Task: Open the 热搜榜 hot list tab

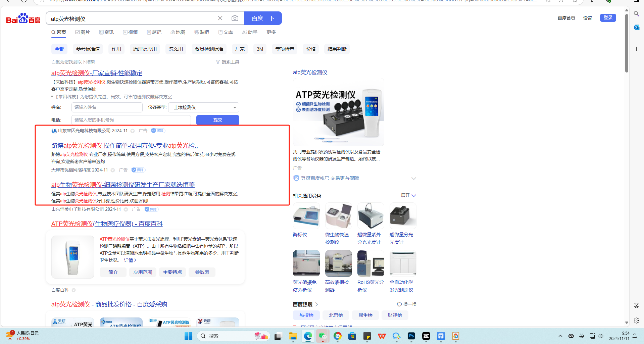Action: (x=306, y=315)
